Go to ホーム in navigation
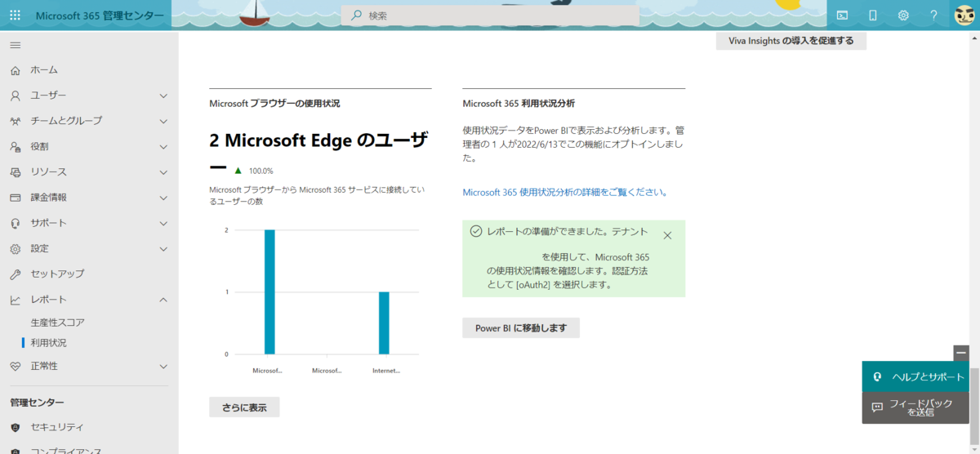 (44, 70)
